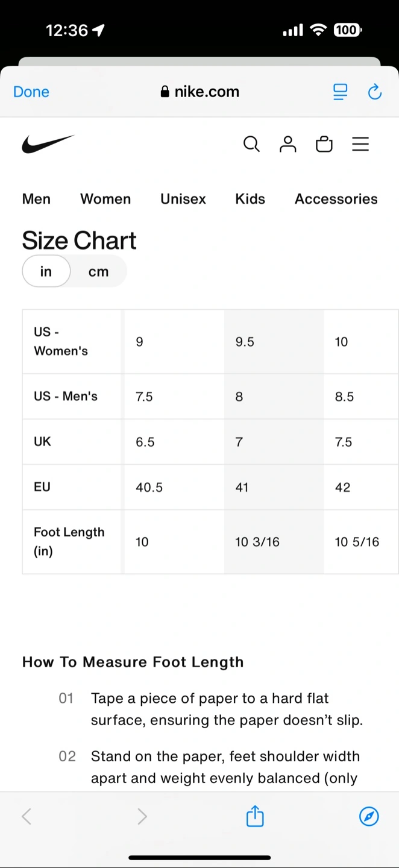Tap Done to close the browser
The image size is (399, 868).
click(31, 92)
